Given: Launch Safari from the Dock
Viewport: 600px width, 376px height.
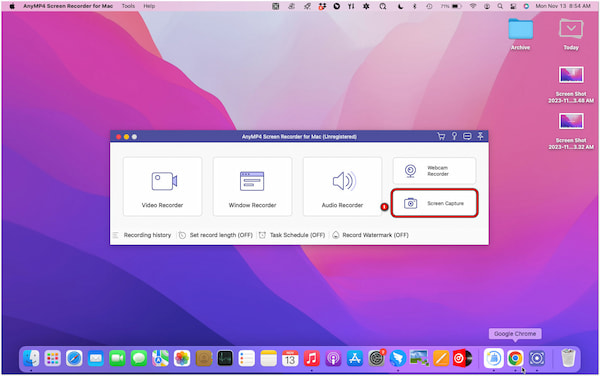Looking at the screenshot, I should 74,358.
